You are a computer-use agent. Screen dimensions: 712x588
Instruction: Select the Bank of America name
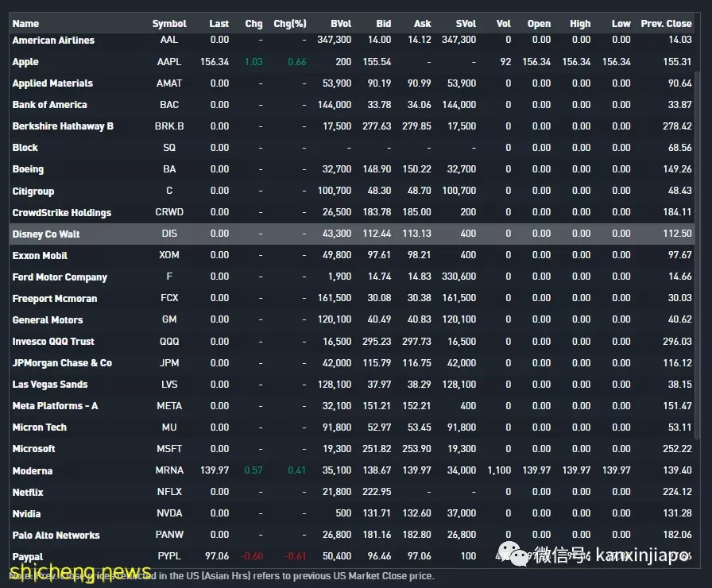49,104
